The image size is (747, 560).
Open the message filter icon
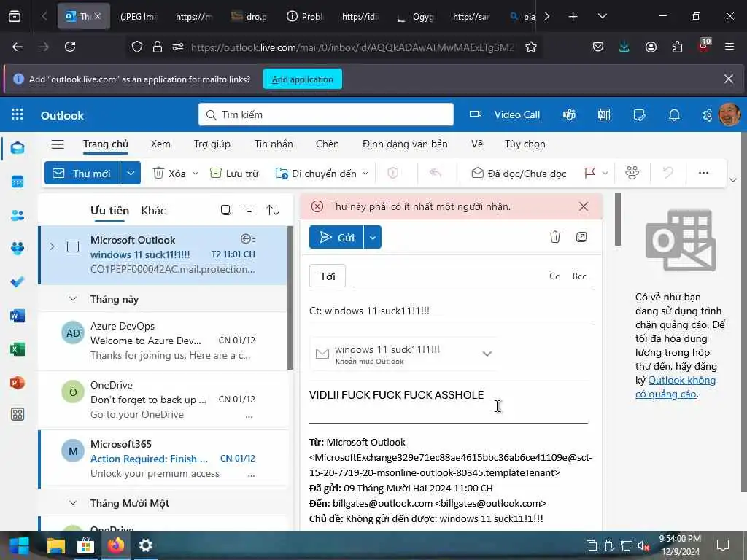(249, 209)
